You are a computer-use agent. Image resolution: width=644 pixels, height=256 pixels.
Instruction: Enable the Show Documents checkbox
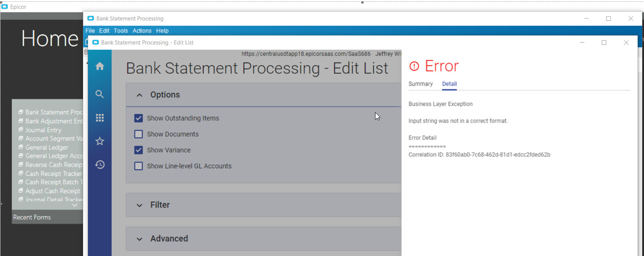[139, 134]
